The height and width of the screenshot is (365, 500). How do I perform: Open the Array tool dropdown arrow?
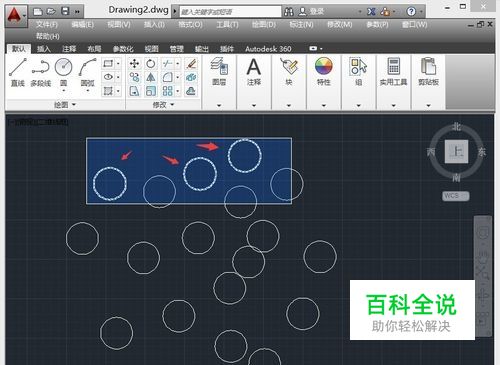pyautogui.click(x=178, y=91)
